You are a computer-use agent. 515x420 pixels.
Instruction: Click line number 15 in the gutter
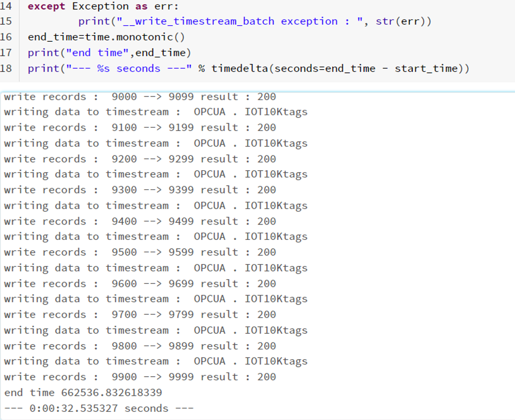point(6,21)
